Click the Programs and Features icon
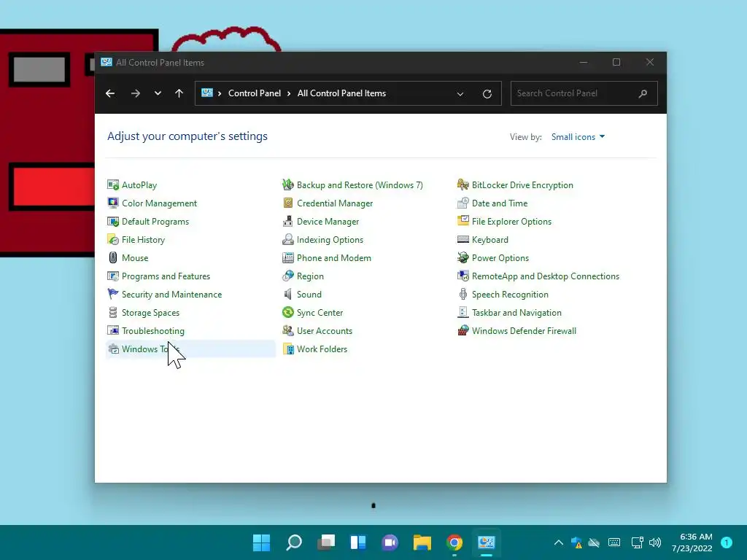 coord(113,276)
